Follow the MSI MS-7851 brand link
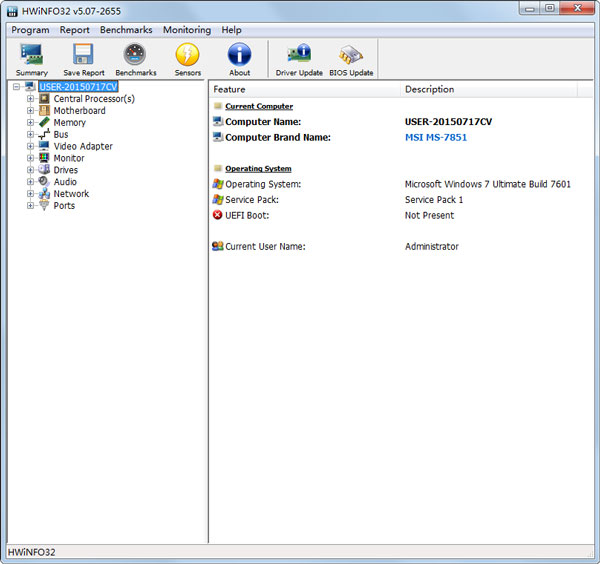 click(x=436, y=137)
